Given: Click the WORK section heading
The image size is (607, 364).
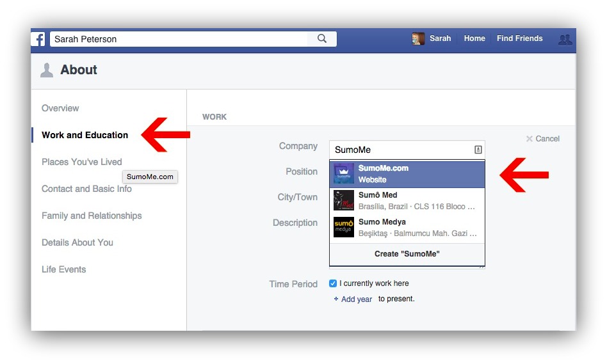Looking at the screenshot, I should pos(214,117).
